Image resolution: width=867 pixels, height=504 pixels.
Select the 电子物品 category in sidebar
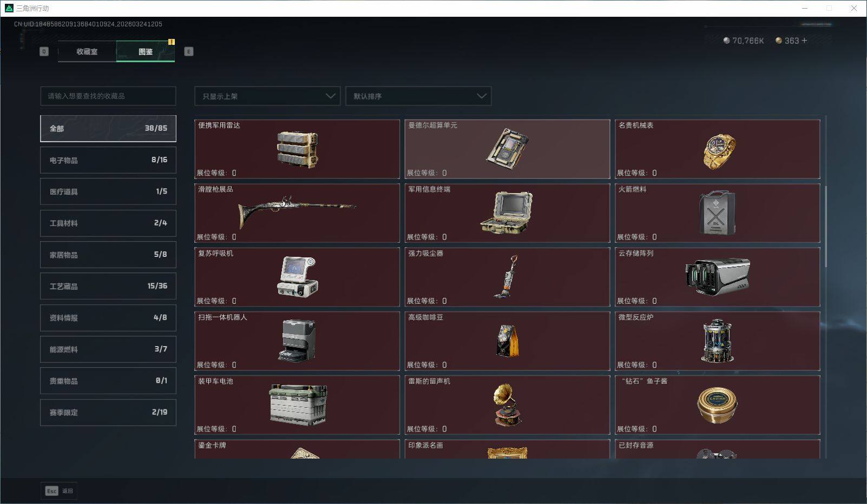pos(108,160)
